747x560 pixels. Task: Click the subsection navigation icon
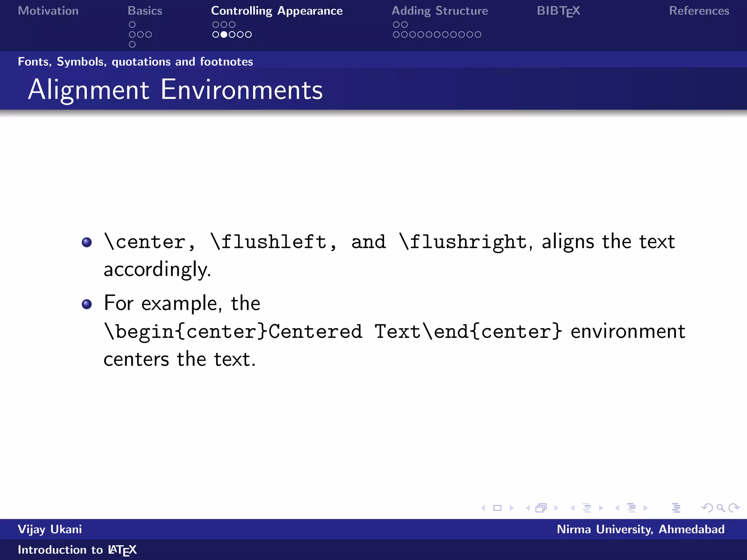tap(587, 508)
